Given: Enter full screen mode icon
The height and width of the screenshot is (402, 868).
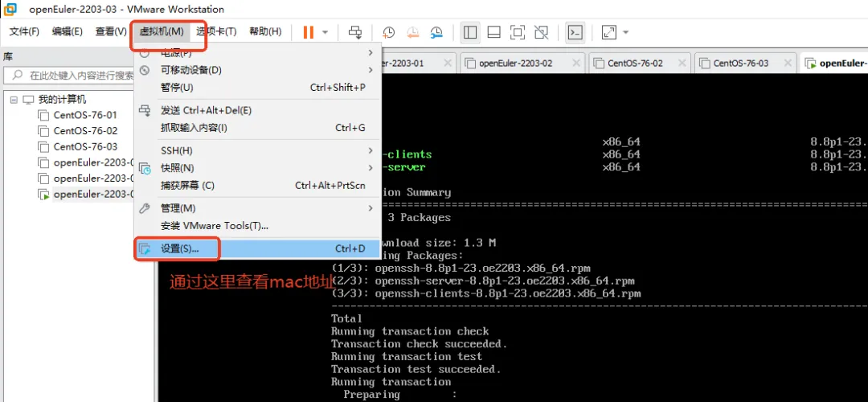Looking at the screenshot, I should pyautogui.click(x=518, y=32).
